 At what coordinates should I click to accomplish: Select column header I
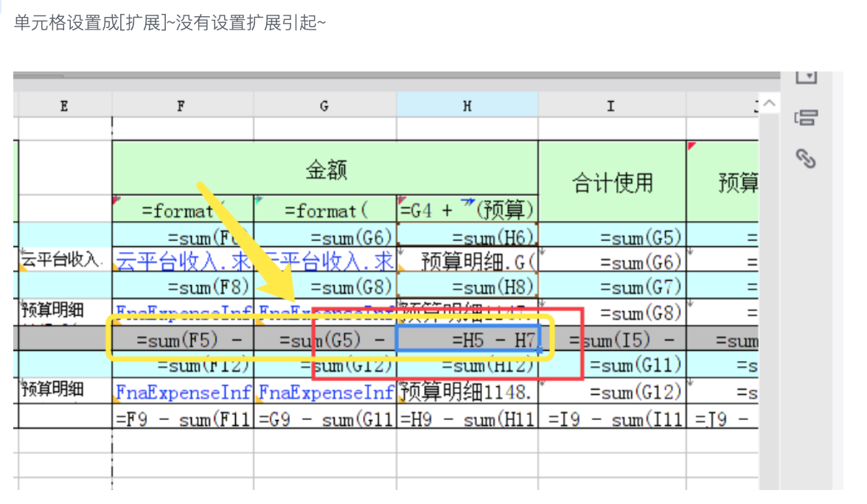pyautogui.click(x=612, y=105)
